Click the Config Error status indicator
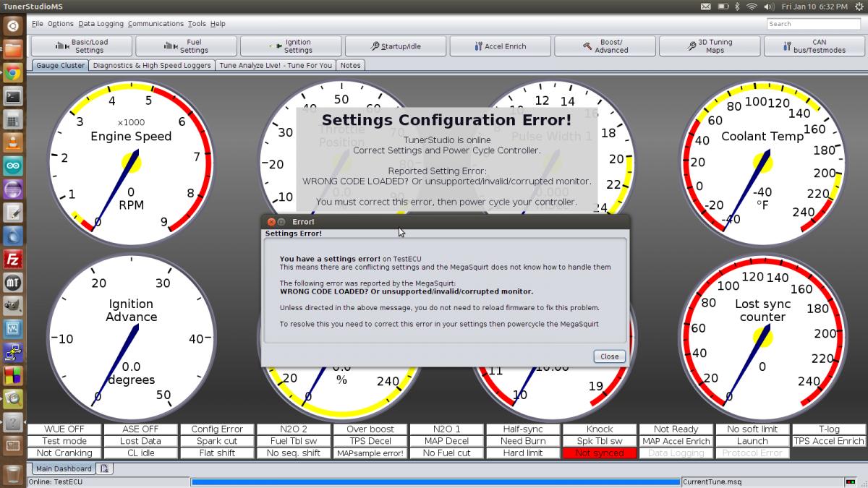868x488 pixels. click(x=217, y=429)
